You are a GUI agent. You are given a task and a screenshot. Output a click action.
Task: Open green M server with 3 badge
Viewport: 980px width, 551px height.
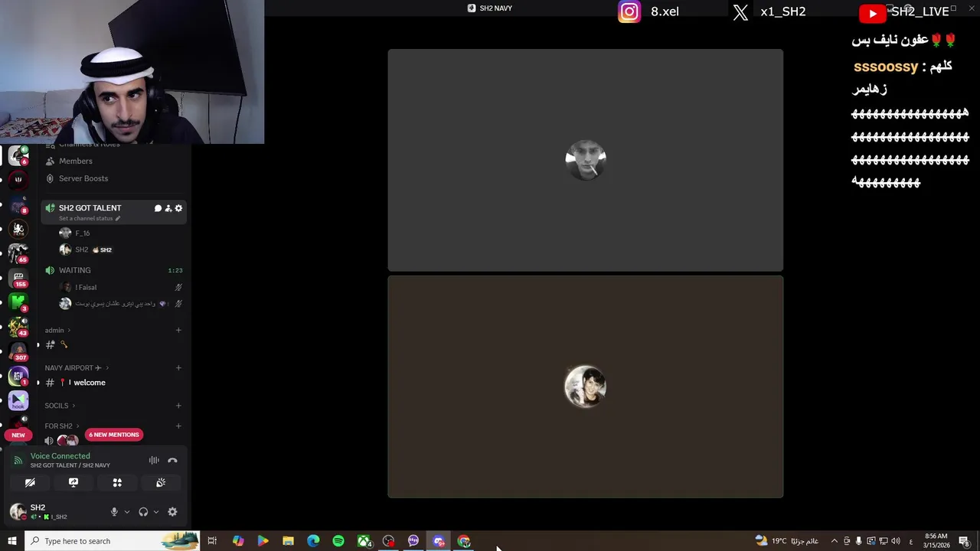click(18, 302)
